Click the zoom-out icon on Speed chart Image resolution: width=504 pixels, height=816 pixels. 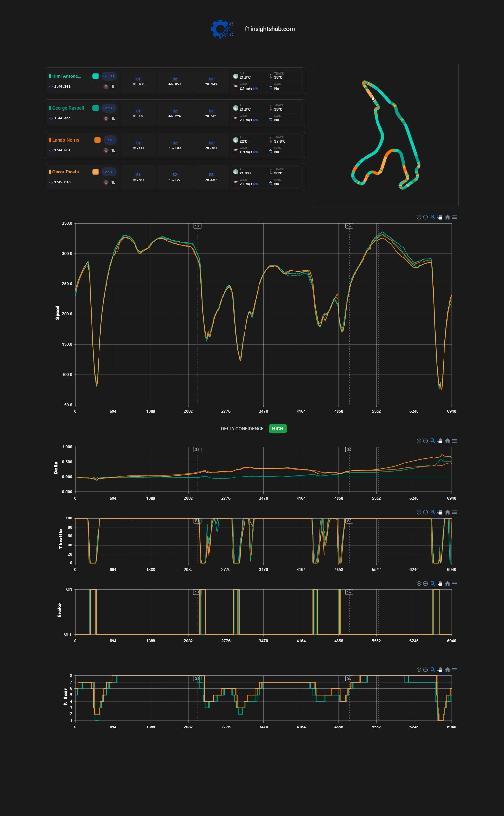click(425, 217)
